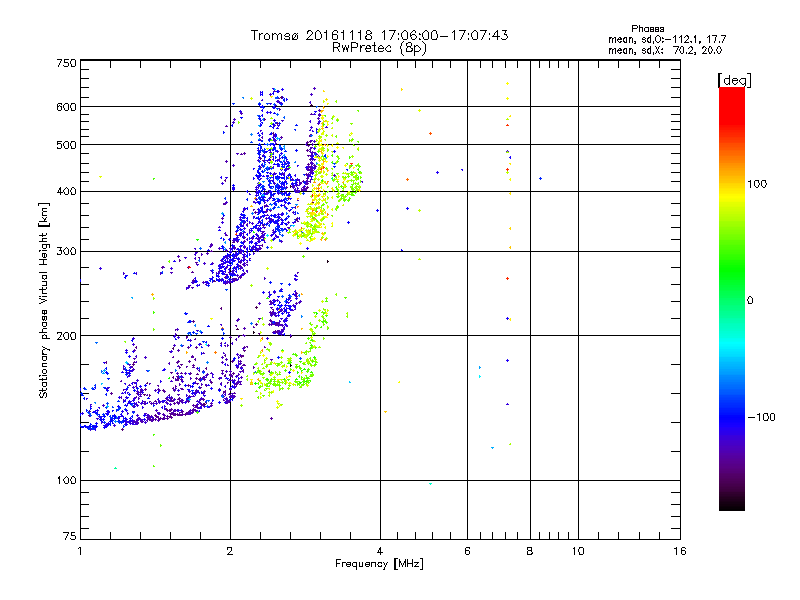Image resolution: width=800 pixels, height=600 pixels.
Task: Click the colorbar tick label '100'
Action: coord(757,184)
